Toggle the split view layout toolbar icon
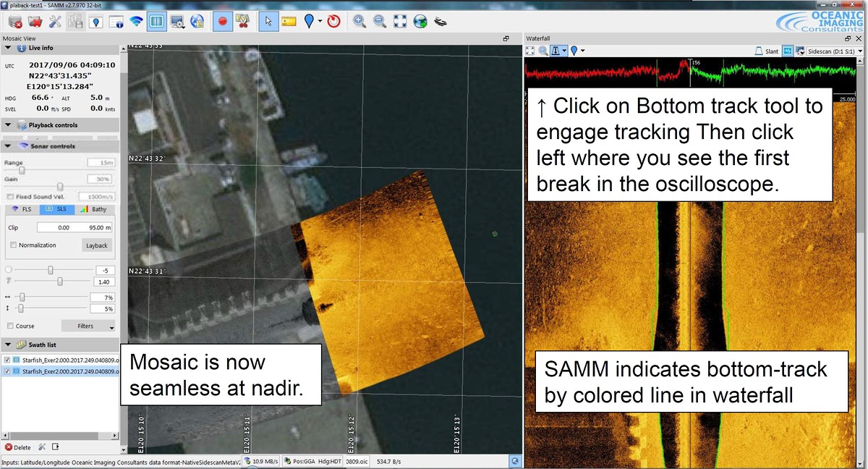The width and height of the screenshot is (868, 469). [x=156, y=21]
